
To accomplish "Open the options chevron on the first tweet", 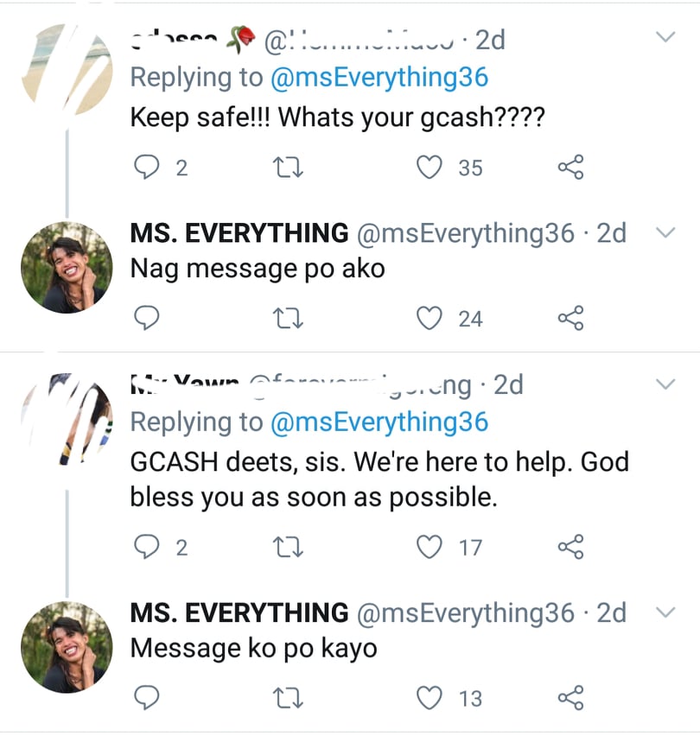I will pyautogui.click(x=665, y=37).
